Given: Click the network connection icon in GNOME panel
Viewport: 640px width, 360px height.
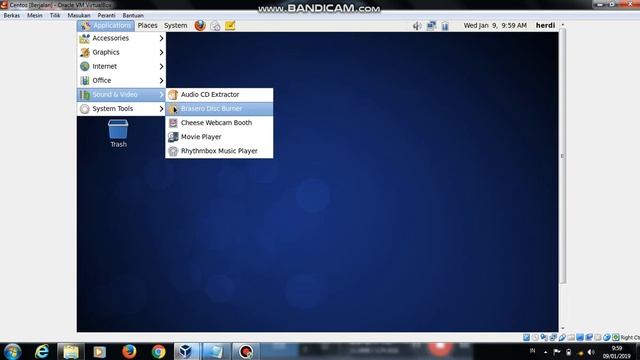Looking at the screenshot, I should 431,26.
